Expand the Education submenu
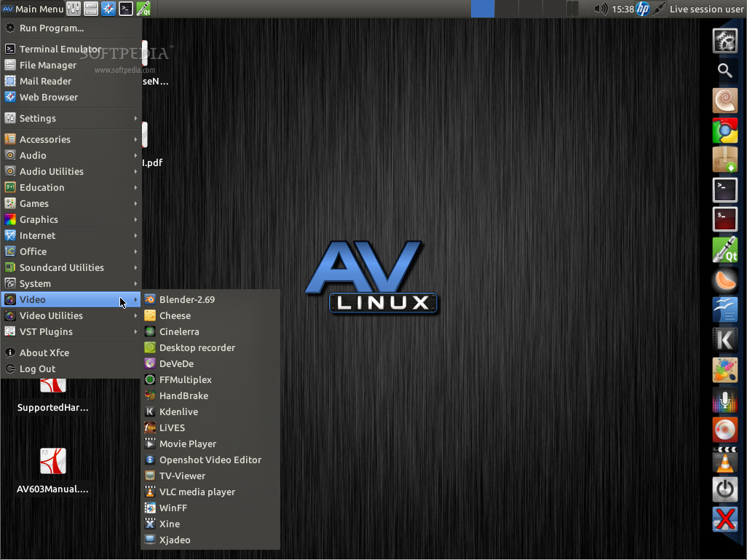 point(71,187)
